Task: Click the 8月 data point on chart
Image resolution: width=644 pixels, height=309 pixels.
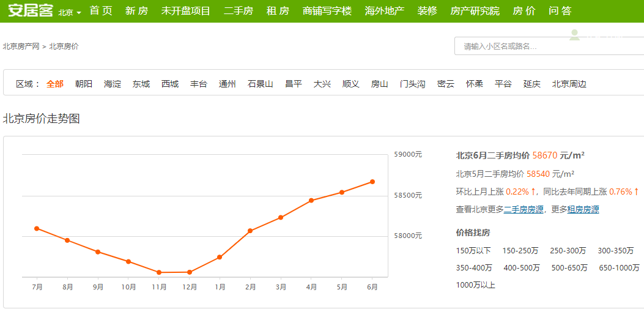Action: pyautogui.click(x=67, y=240)
